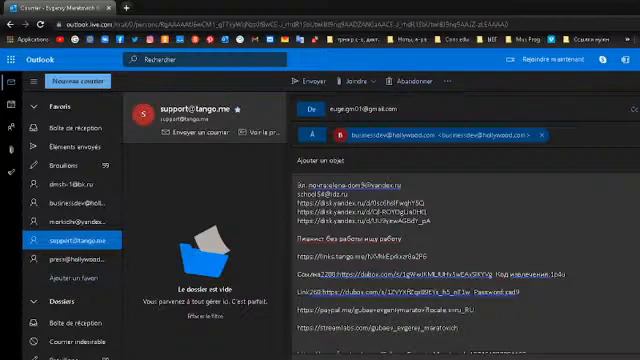Open the Google bookmark icon
The height and width of the screenshot is (360, 640).
[x=75, y=40]
